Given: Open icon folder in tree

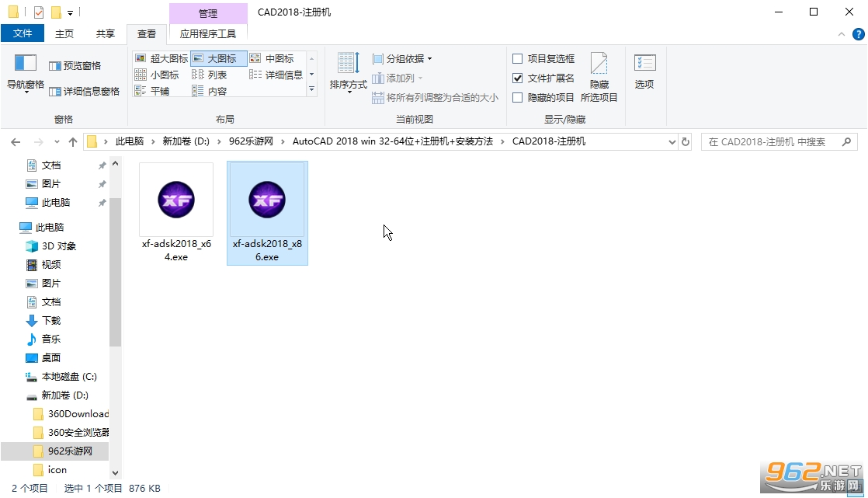Looking at the screenshot, I should tap(50, 470).
